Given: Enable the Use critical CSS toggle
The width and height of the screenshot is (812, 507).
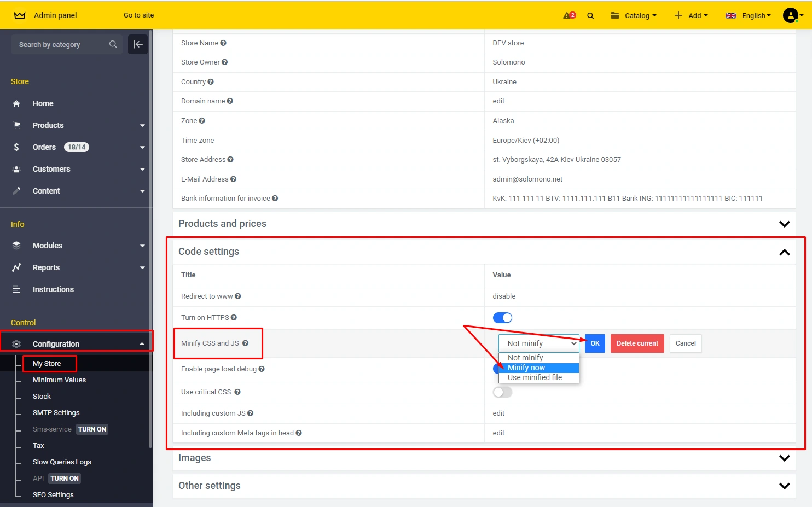Looking at the screenshot, I should 502,392.
